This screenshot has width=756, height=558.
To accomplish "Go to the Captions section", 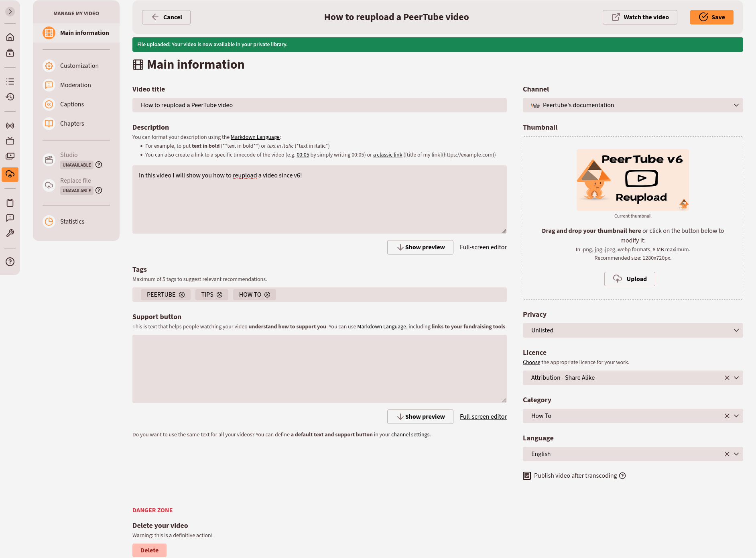I will (x=76, y=104).
